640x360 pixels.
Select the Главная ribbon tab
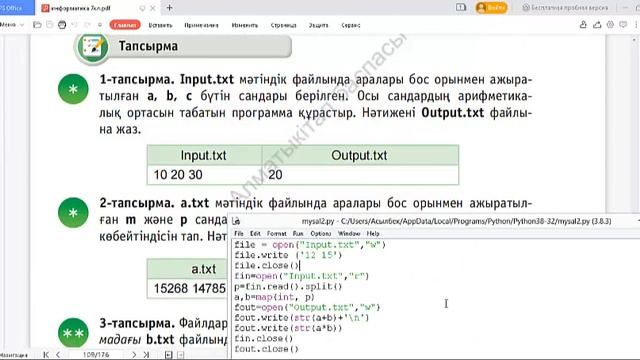pyautogui.click(x=125, y=25)
